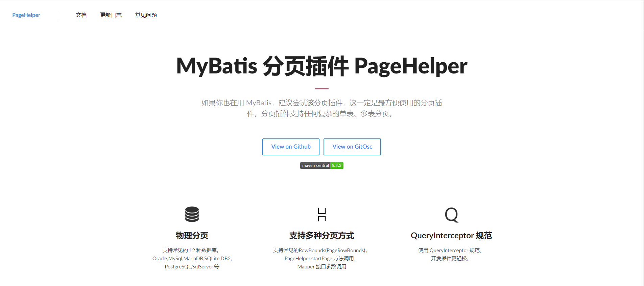This screenshot has width=644, height=286.
Task: Open the maven central 5.3.3 badge
Action: [x=322, y=166]
